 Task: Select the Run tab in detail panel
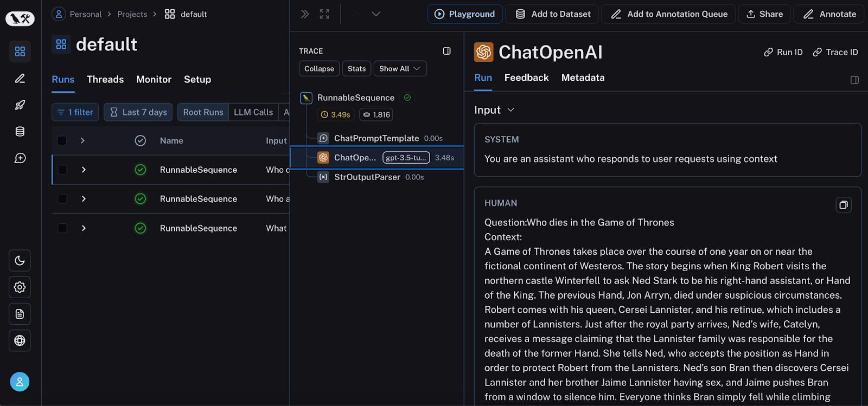pyautogui.click(x=483, y=78)
